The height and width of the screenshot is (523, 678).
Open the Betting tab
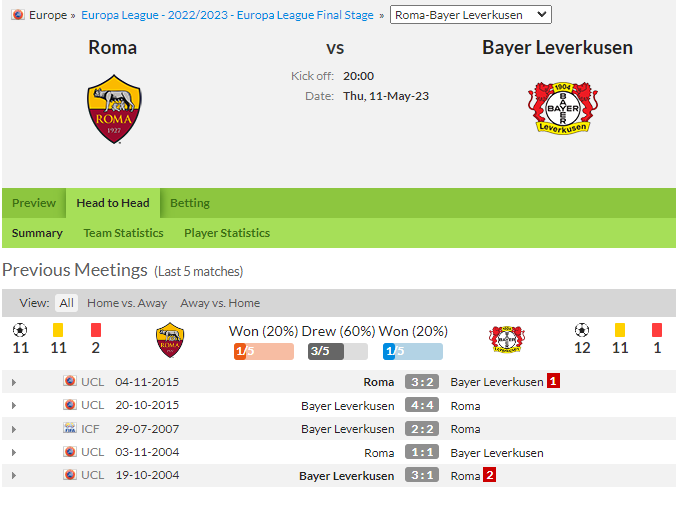(190, 203)
